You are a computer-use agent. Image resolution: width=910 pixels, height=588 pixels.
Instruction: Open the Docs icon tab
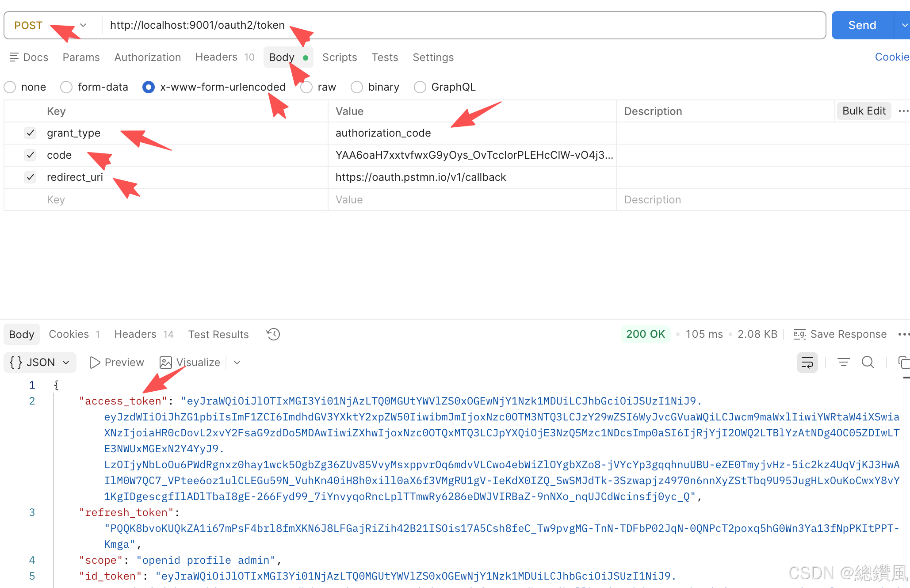(29, 57)
